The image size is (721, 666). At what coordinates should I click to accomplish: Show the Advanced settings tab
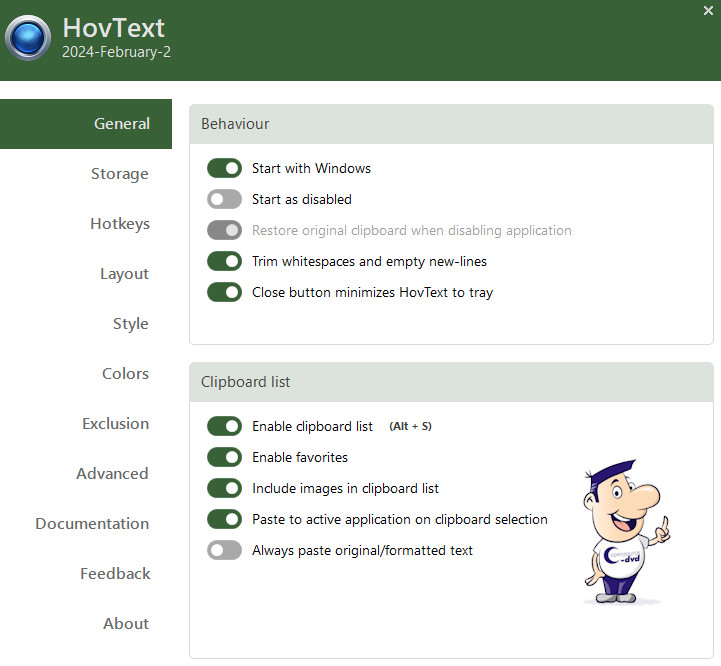tap(112, 474)
